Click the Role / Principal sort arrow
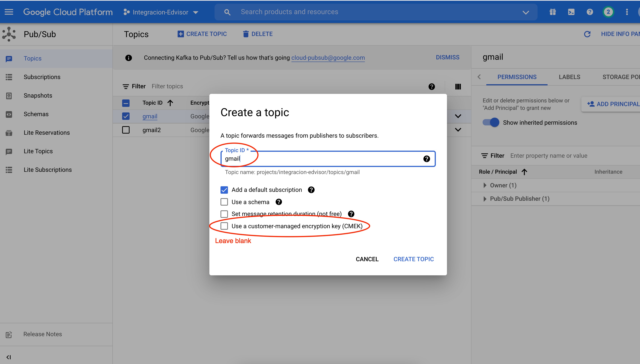This screenshot has height=364, width=640. pyautogui.click(x=525, y=172)
